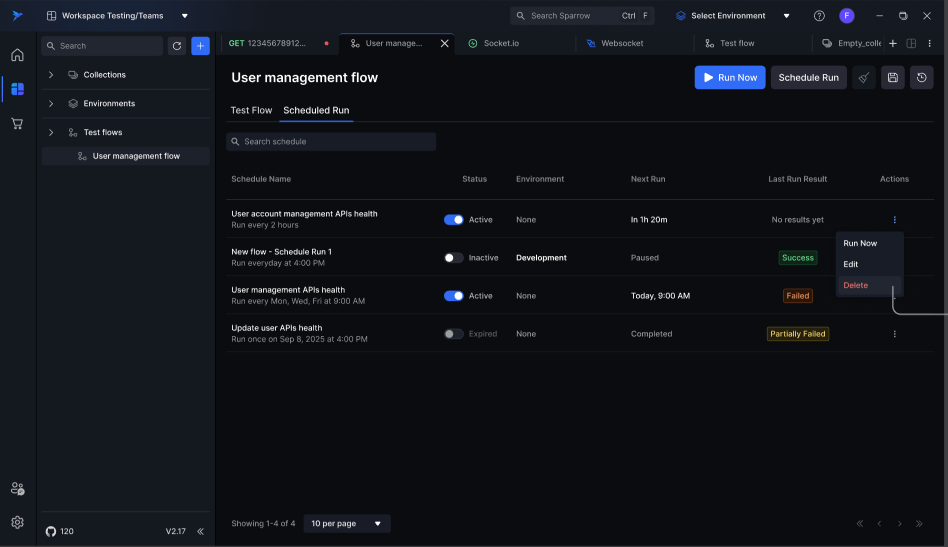Click the Run Now button
Viewport: 948px width, 547px height.
[x=729, y=78]
